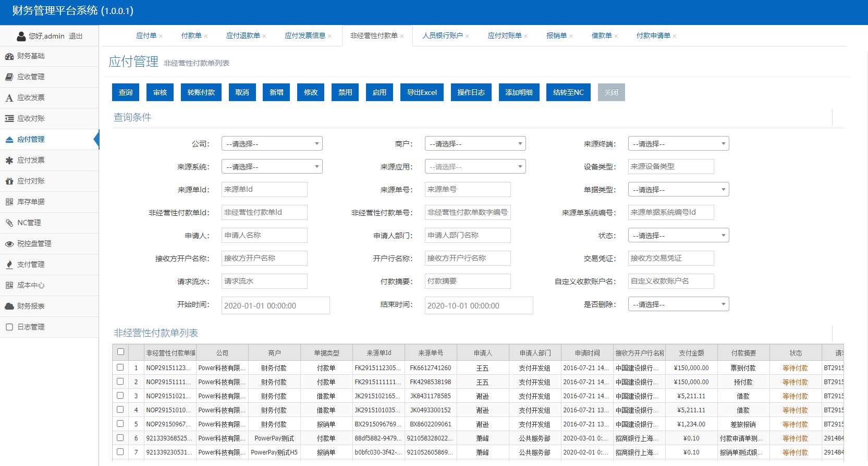Open 财务报表 cloud icon
The height and width of the screenshot is (466, 868).
[x=9, y=306]
